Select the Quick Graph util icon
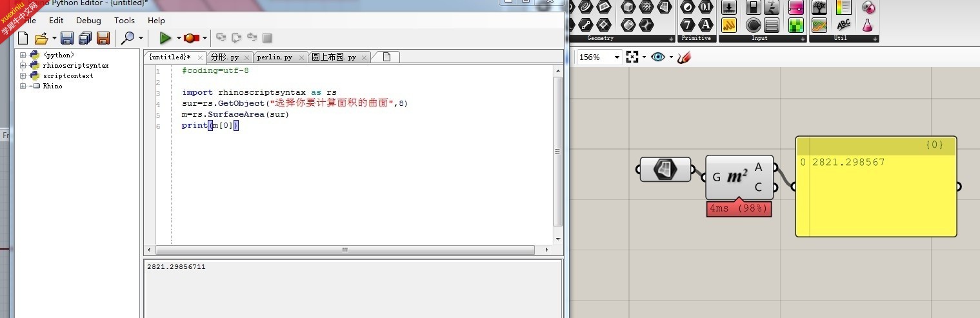The image size is (980, 318). 819,25
